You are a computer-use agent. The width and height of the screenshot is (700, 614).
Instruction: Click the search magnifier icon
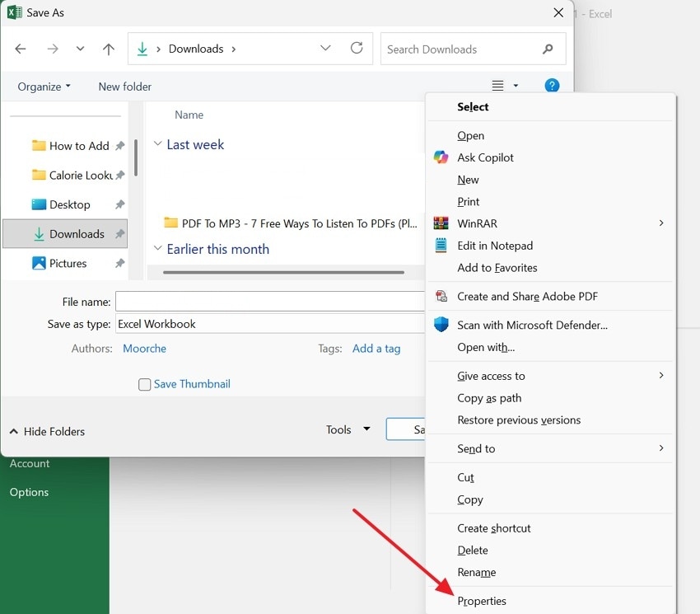(x=548, y=49)
